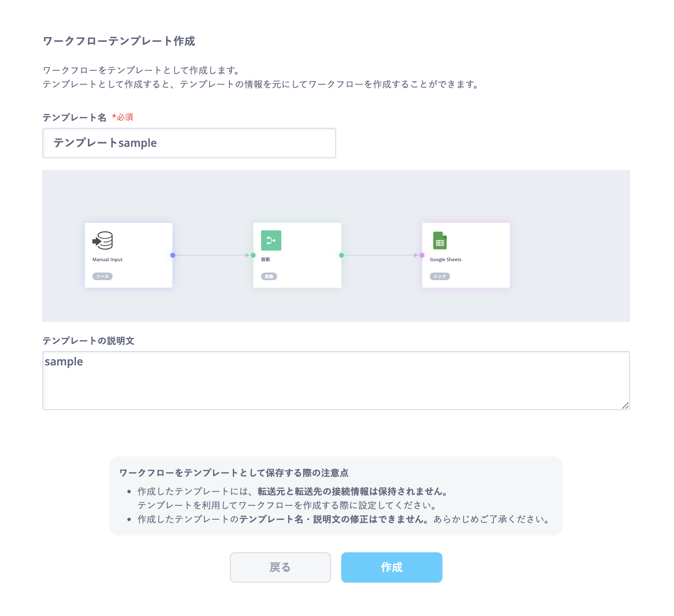This screenshot has height=616, width=674.
Task: Click the blue output port of Manual Input
Action: pyautogui.click(x=172, y=255)
